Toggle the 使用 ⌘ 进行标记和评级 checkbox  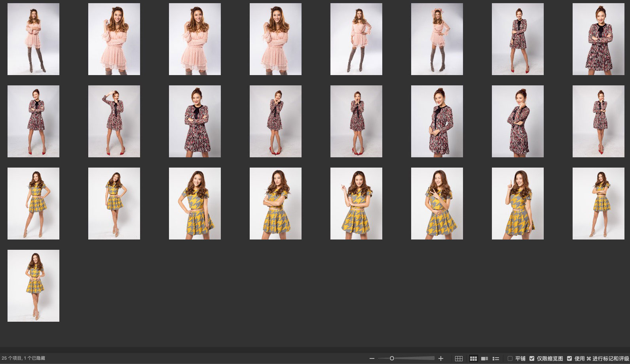[569, 358]
